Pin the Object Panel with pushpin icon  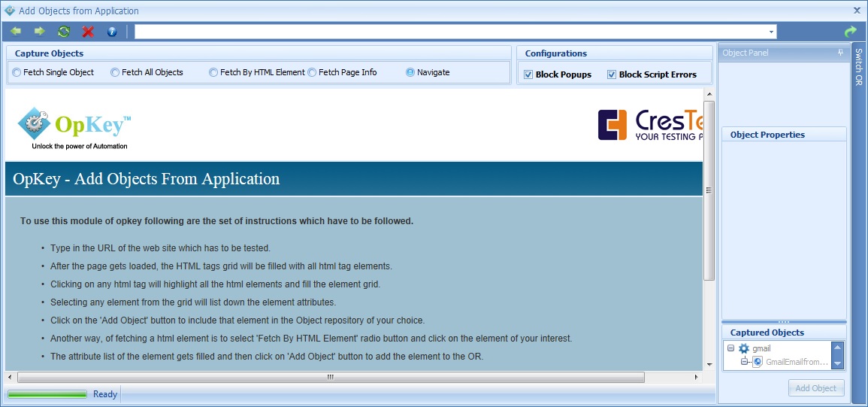coord(839,53)
